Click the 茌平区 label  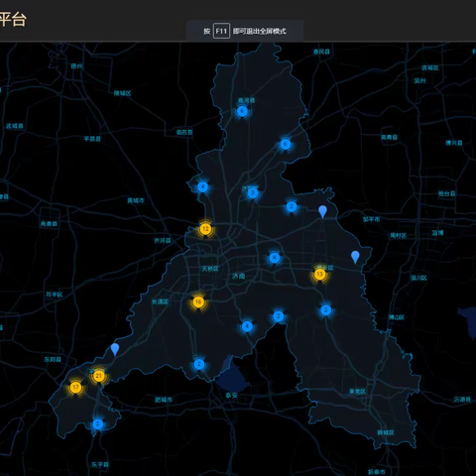[54, 295]
